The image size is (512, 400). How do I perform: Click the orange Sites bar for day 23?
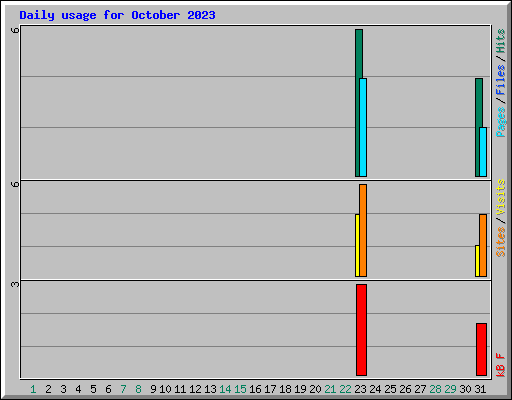363,230
